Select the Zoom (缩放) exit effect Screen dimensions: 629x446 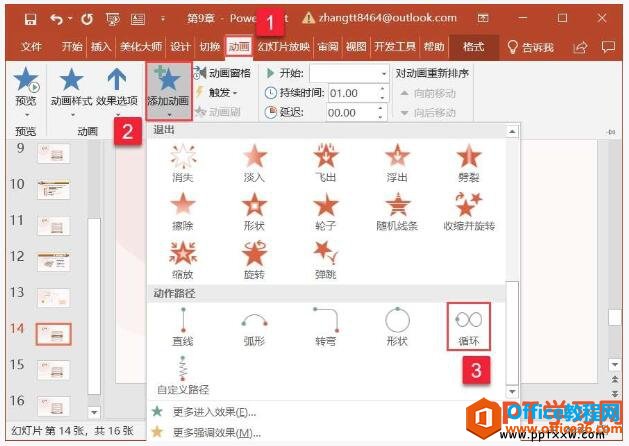(x=183, y=260)
